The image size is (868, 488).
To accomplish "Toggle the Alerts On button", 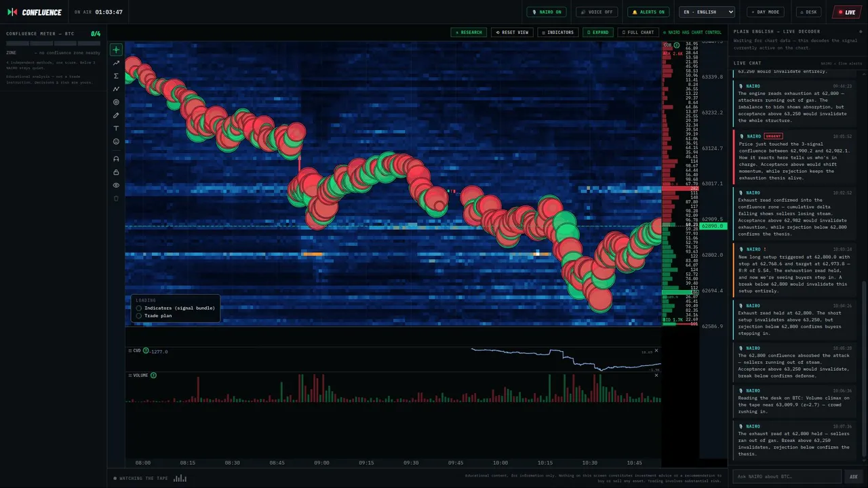I will 648,12.
